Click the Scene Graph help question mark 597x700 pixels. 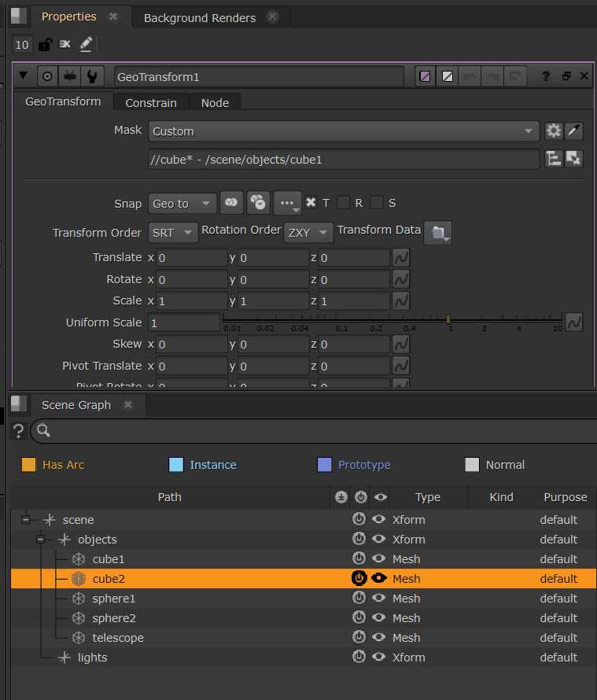(x=19, y=431)
